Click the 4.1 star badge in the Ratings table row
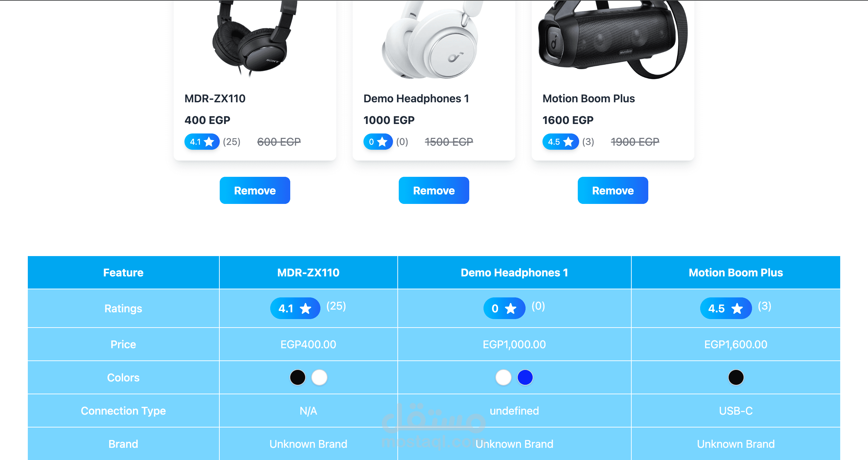Image resolution: width=868 pixels, height=460 pixels. [x=295, y=308]
